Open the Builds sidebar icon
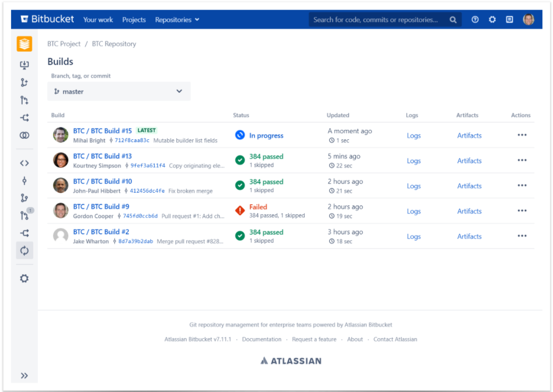The width and height of the screenshot is (553, 392). [24, 250]
